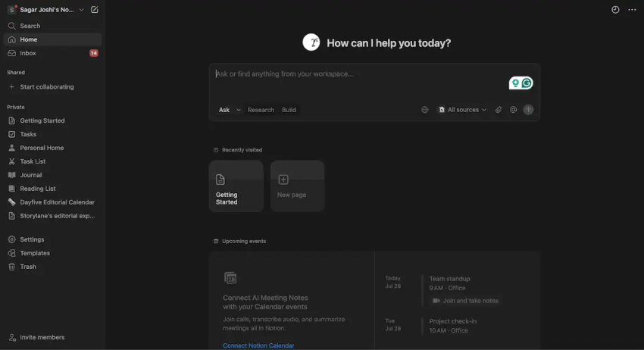644x350 pixels.
Task: Click the Sagar Joshi's workspace name
Action: point(47,9)
